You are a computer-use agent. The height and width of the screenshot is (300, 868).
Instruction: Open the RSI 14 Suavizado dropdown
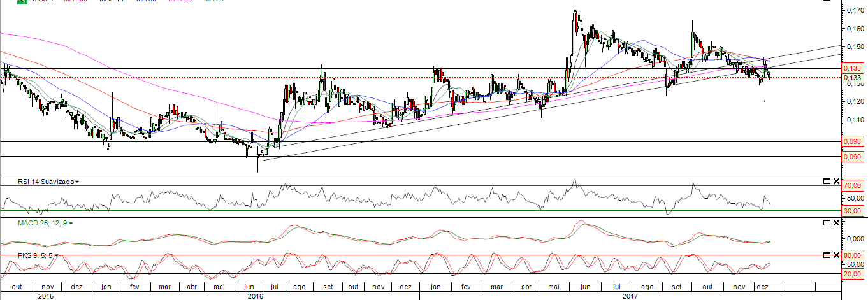click(x=77, y=182)
